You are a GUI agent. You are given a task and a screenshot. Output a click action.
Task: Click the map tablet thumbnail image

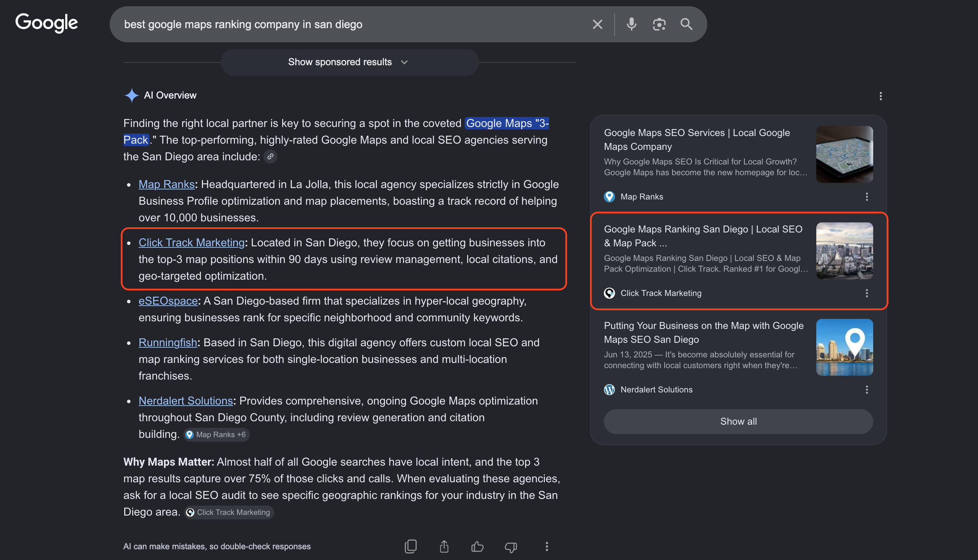coord(844,154)
